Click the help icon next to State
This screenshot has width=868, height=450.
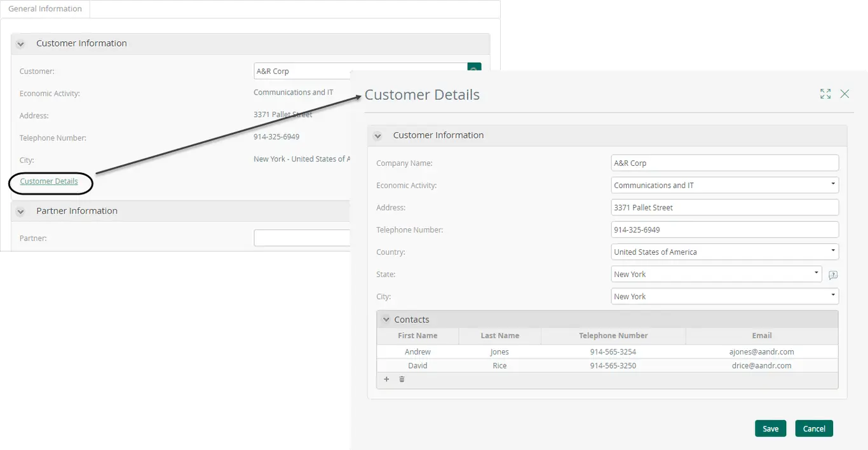click(x=833, y=275)
